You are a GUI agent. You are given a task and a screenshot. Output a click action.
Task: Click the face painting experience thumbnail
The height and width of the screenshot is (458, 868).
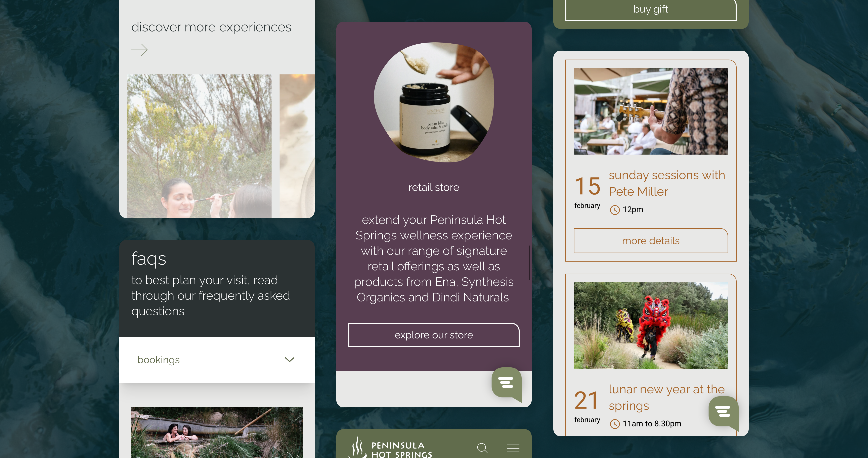(200, 146)
